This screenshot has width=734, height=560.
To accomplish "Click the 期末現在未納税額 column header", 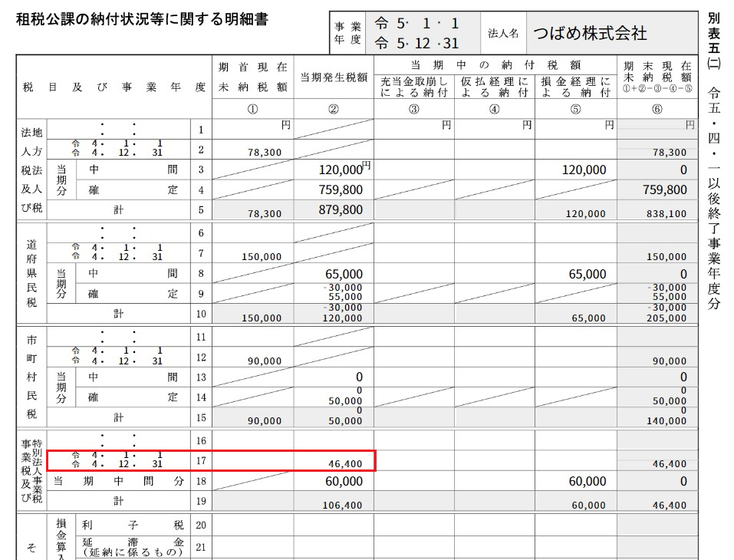I will (x=657, y=77).
